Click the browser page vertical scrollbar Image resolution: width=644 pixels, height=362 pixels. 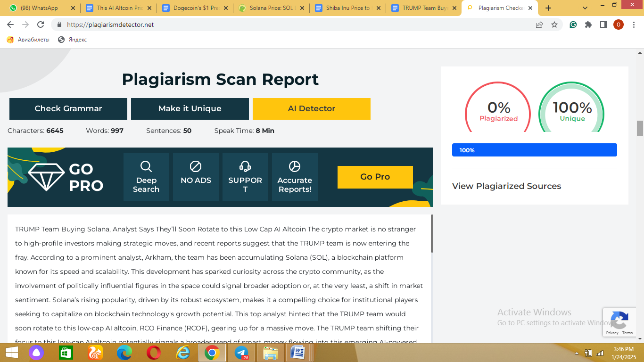640,128
